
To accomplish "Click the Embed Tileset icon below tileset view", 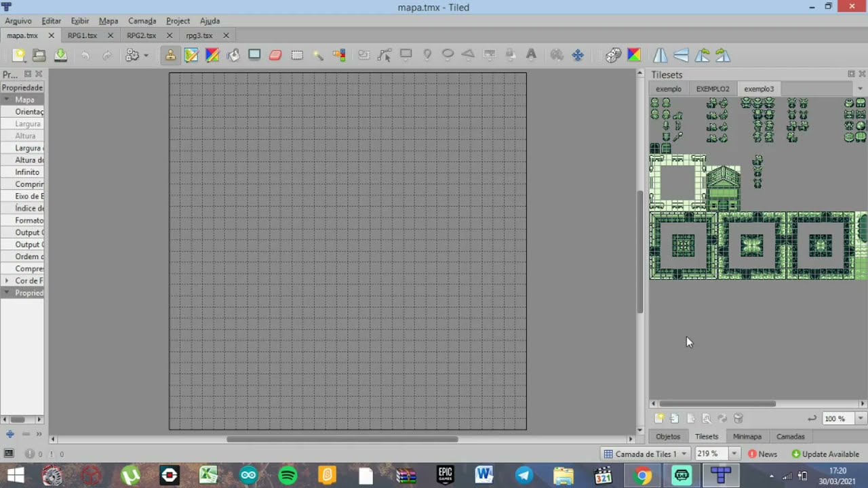I will (674, 419).
